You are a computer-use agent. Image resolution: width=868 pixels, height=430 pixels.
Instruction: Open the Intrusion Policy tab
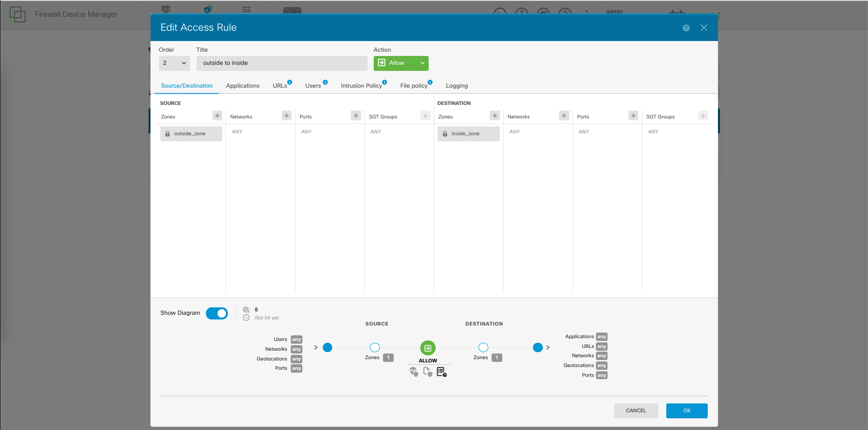[361, 86]
